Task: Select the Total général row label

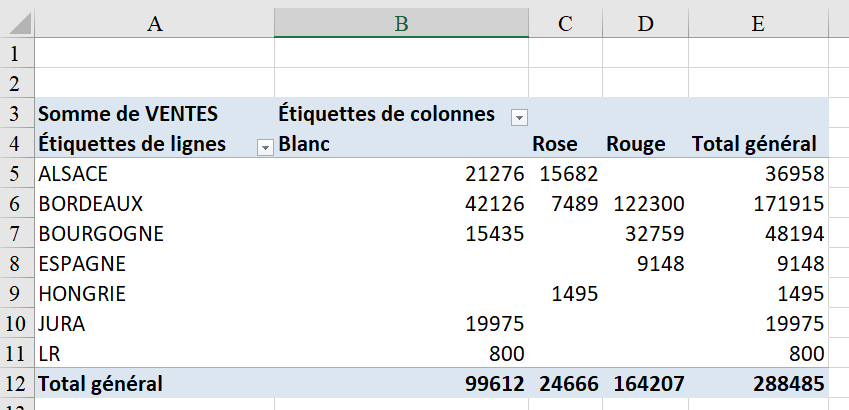Action: (100, 383)
